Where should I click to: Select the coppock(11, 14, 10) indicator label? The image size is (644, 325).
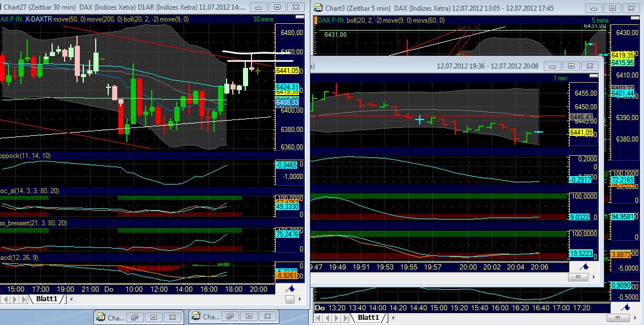coord(25,156)
